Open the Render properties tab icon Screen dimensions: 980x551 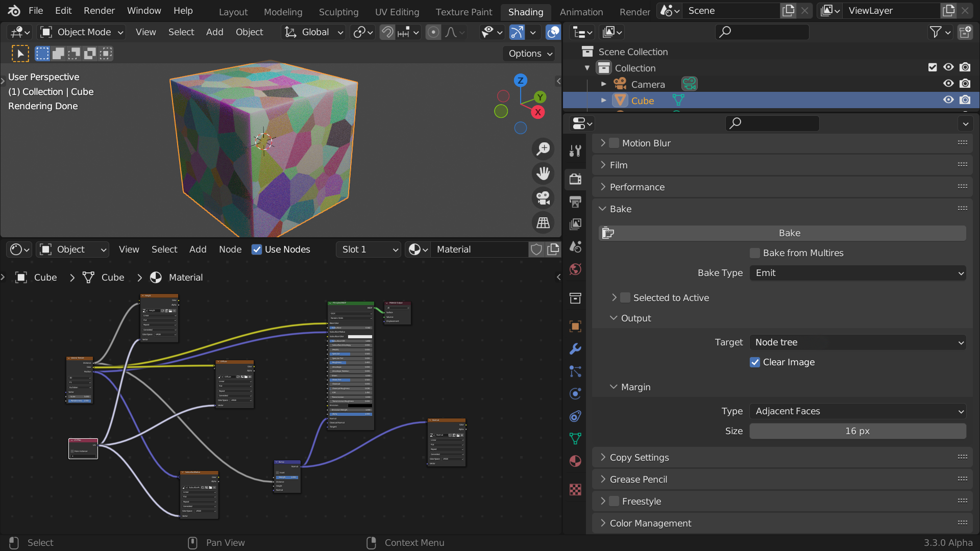pos(575,179)
